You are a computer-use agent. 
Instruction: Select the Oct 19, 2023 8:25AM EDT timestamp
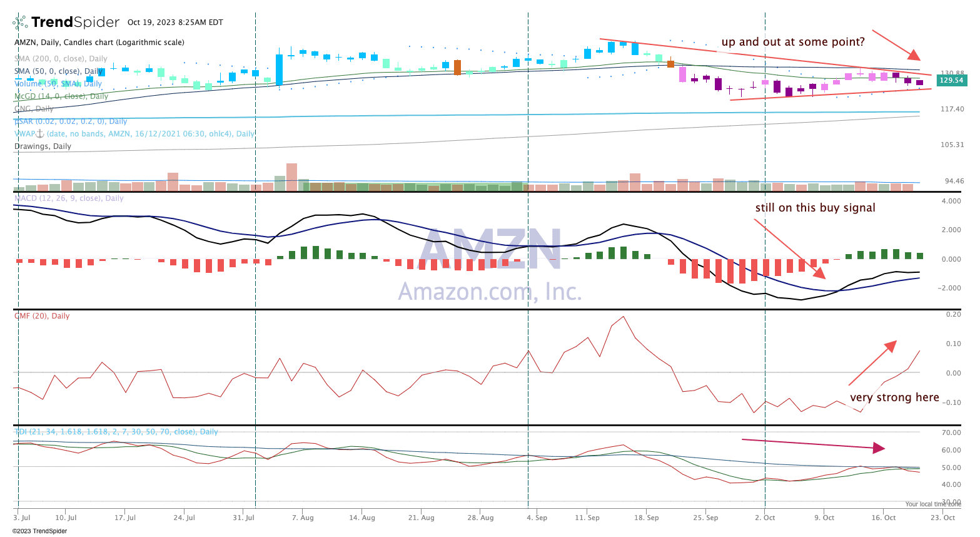point(175,23)
